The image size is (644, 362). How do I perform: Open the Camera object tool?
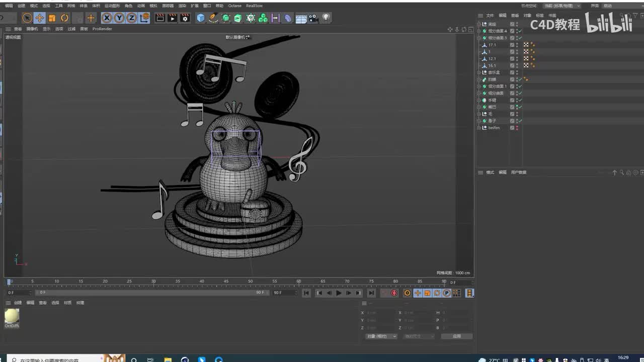point(313,18)
